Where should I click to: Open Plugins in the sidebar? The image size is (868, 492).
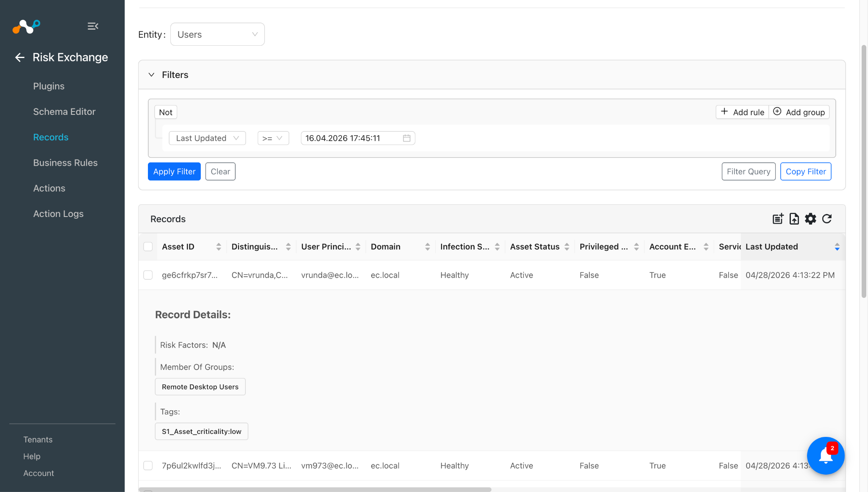point(49,86)
